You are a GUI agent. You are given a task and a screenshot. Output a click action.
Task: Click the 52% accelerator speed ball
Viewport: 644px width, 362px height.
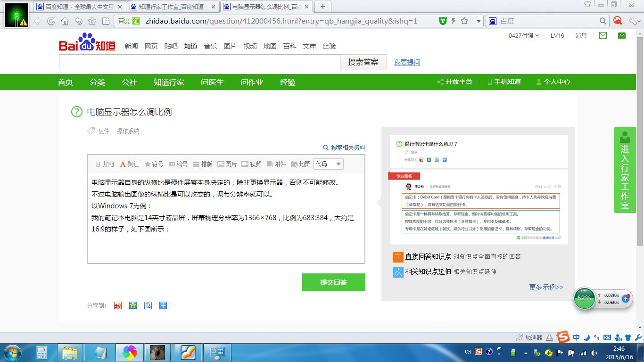click(584, 298)
